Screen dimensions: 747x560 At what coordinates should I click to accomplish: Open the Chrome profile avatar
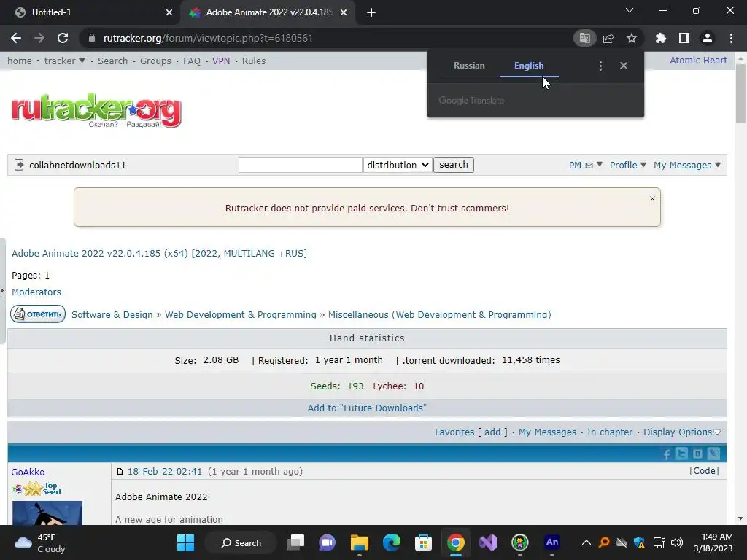(708, 38)
